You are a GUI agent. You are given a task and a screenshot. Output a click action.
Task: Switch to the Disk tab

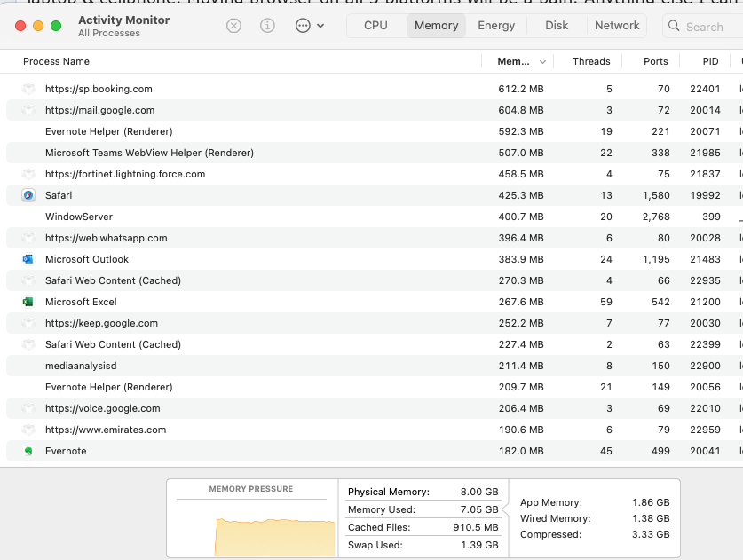click(x=557, y=26)
